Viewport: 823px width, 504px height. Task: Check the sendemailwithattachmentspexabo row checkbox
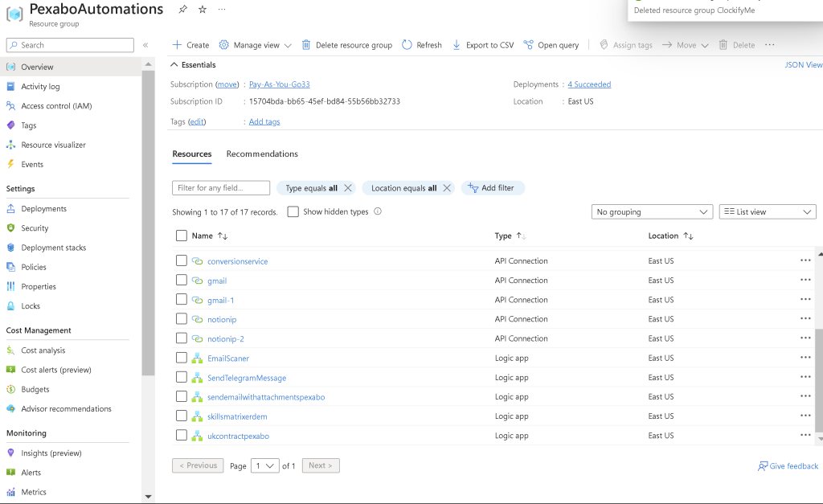(x=182, y=396)
